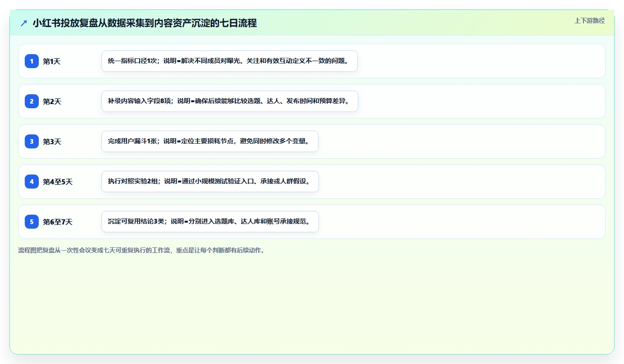Select the 第6至7天 label

[58, 222]
